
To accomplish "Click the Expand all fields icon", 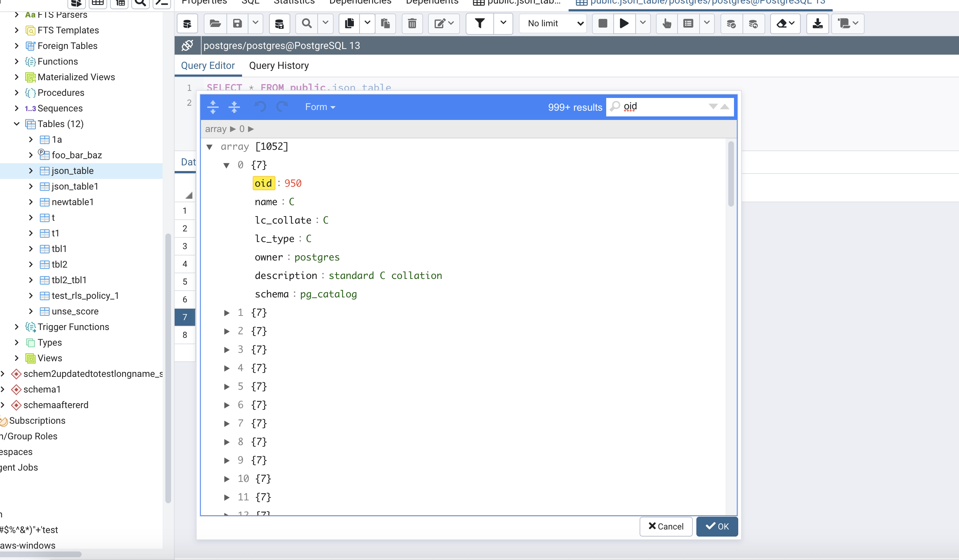I will [x=213, y=107].
